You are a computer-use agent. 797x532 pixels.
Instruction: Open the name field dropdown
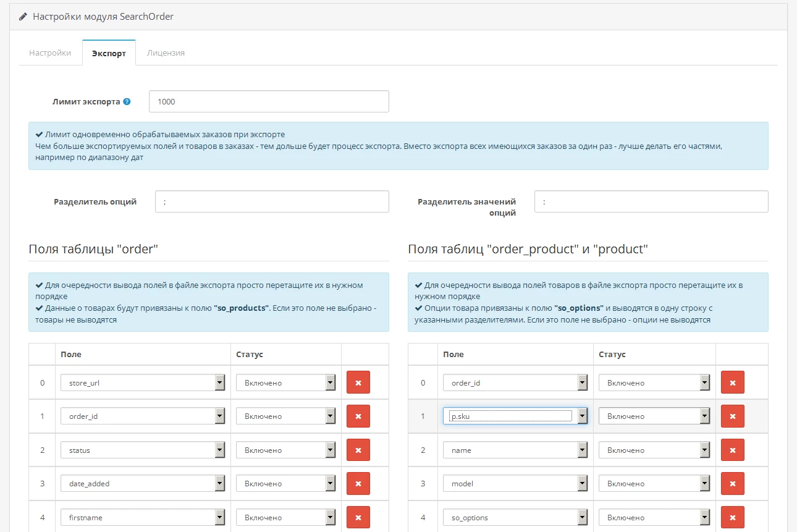point(515,450)
